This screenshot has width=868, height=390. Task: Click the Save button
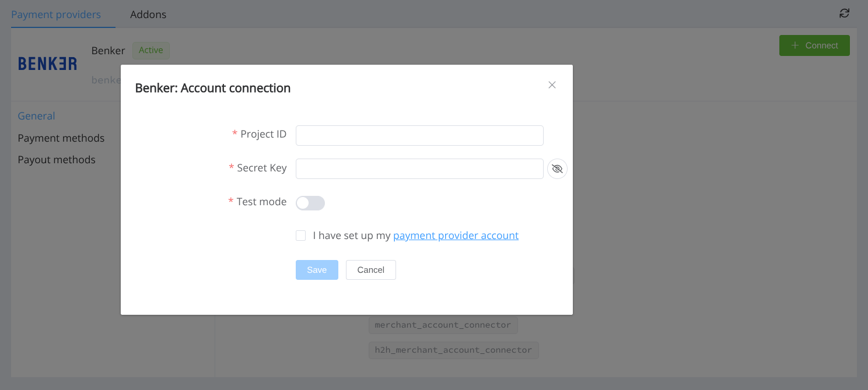(x=317, y=269)
